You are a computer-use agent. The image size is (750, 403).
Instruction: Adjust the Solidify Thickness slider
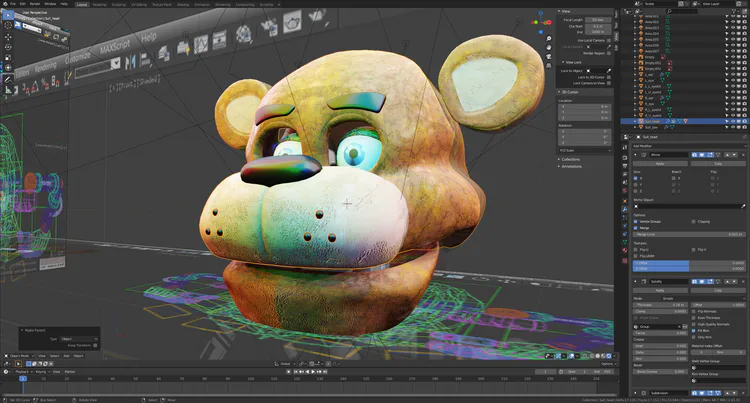click(x=660, y=305)
